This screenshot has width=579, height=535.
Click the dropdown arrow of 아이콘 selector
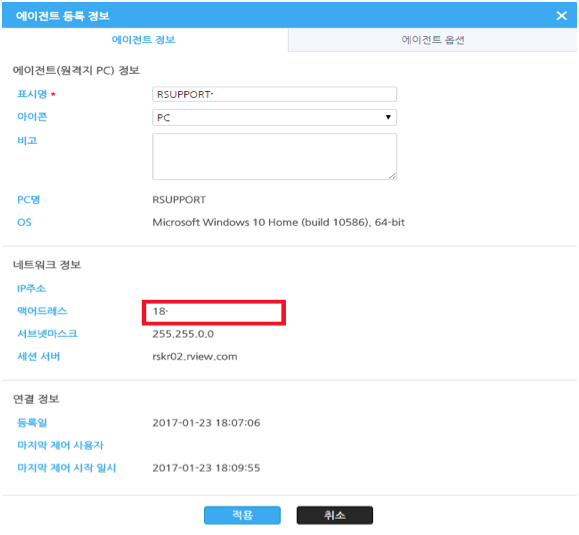pos(388,117)
